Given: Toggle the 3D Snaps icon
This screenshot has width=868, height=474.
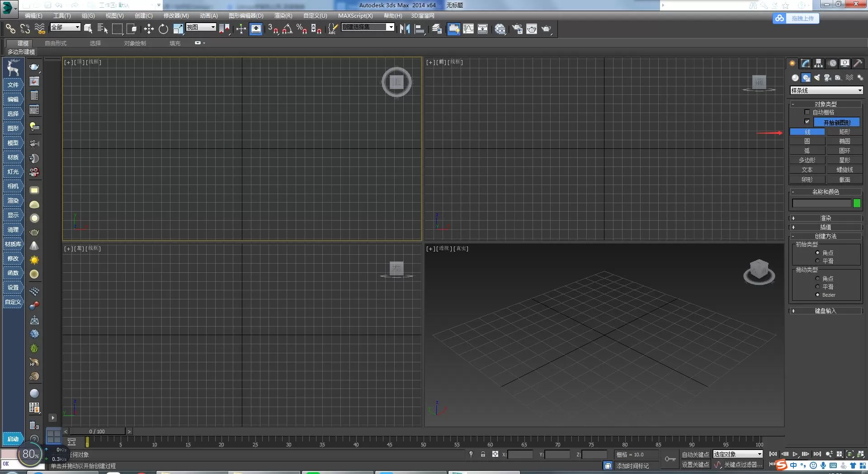Looking at the screenshot, I should (x=273, y=29).
